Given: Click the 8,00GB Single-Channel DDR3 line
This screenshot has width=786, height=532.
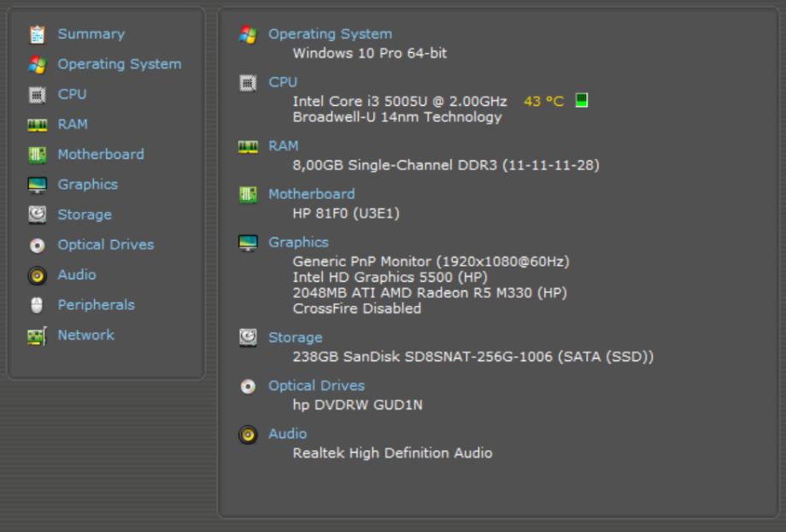Looking at the screenshot, I should [446, 166].
